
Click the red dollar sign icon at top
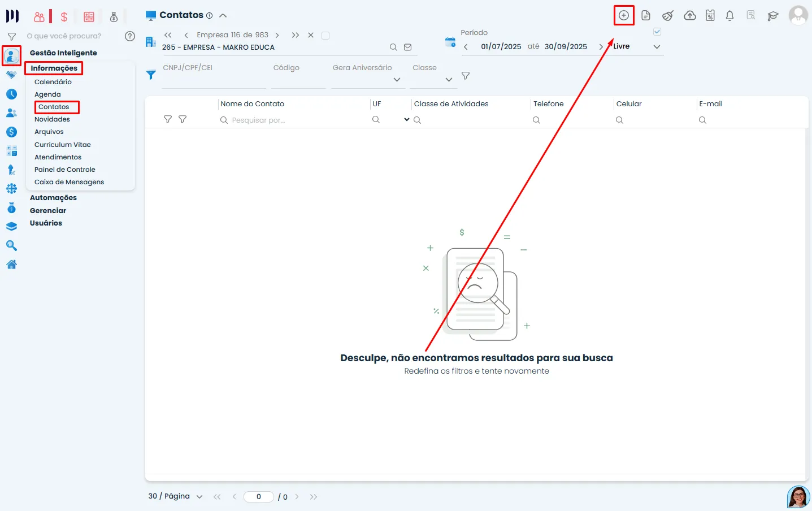point(64,17)
